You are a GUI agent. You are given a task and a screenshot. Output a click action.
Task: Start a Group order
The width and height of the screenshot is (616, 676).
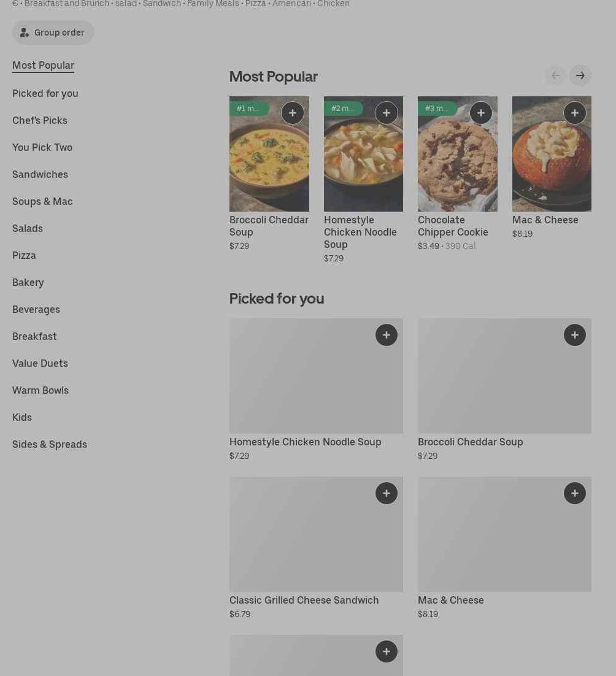pos(53,33)
